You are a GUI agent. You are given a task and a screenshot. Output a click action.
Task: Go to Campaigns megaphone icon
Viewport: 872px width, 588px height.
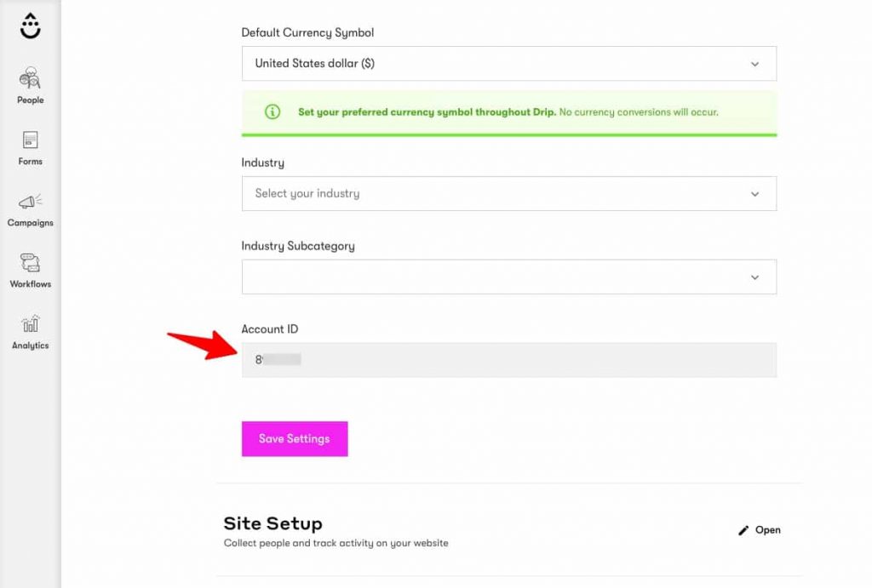point(30,201)
